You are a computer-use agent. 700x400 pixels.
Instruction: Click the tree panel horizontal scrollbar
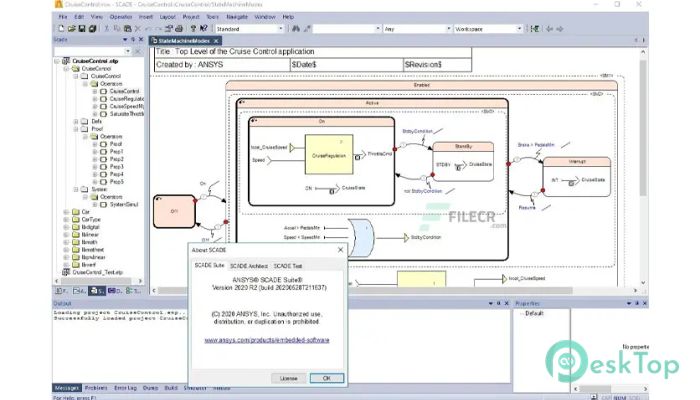(97, 281)
